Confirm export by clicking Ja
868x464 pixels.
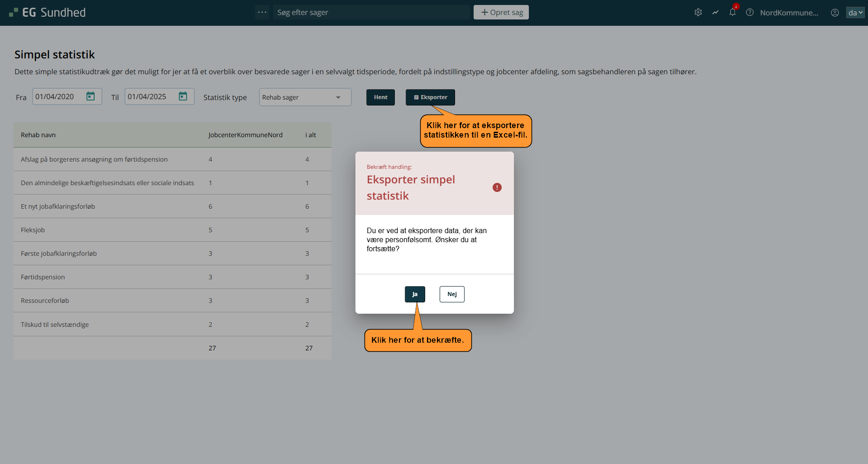414,294
